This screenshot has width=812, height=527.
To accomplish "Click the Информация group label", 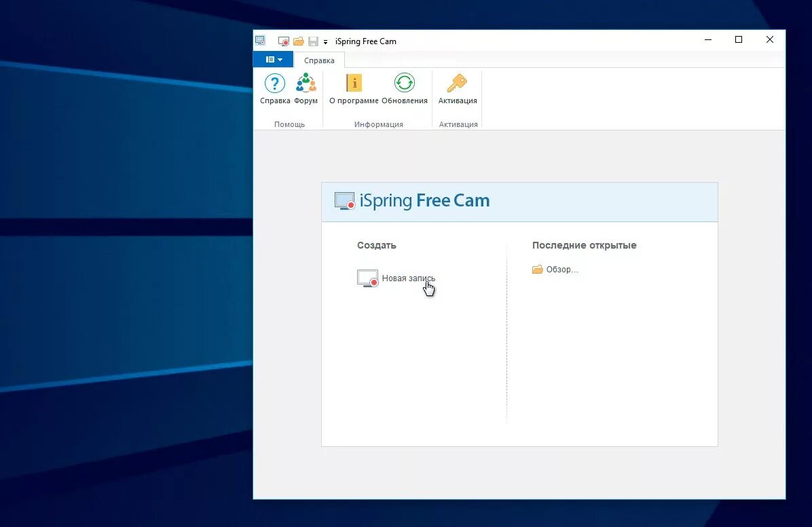I will click(x=379, y=124).
